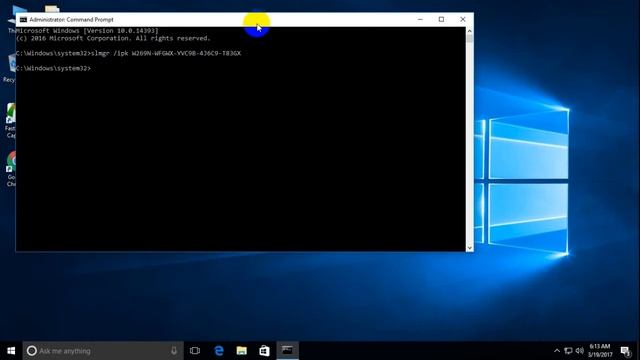Open File Explorer from the taskbar
The height and width of the screenshot is (360, 640).
coord(242,351)
